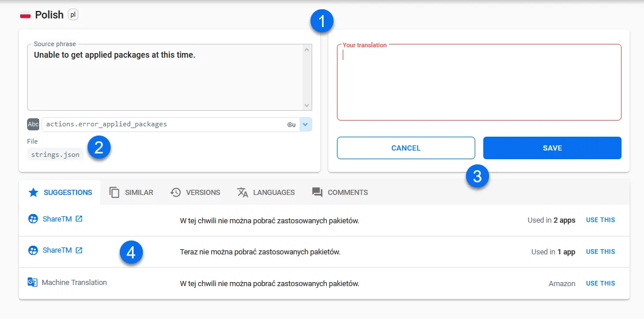This screenshot has width=644, height=319.
Task: Click the scroll down arrow in Source phrase
Action: (307, 106)
